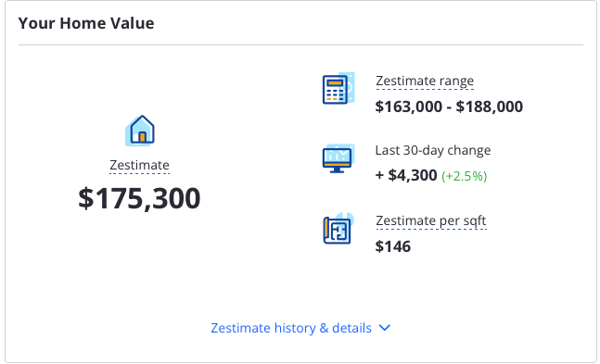
Task: Click the Your Home Value heading
Action: [86, 23]
